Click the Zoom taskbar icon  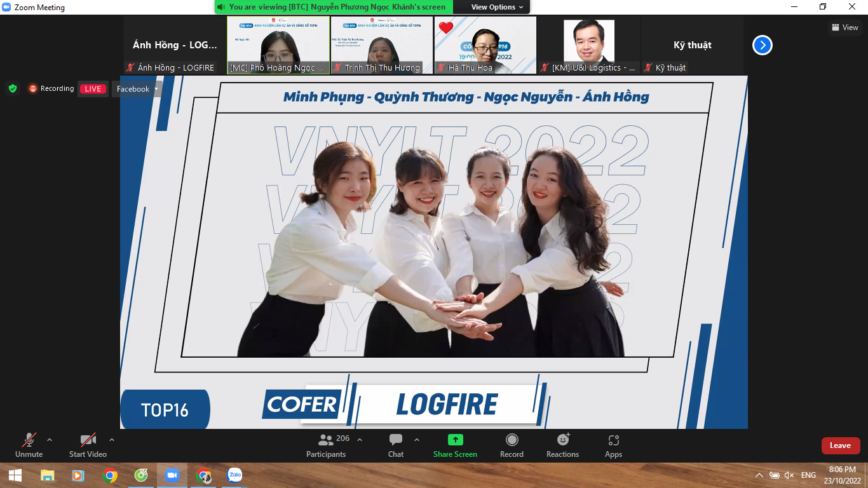click(x=172, y=475)
